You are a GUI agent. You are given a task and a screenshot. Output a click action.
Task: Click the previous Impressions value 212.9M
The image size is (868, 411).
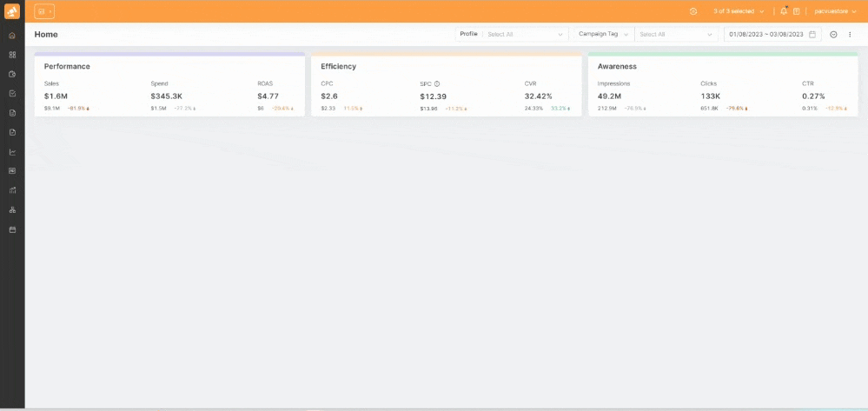pos(607,109)
